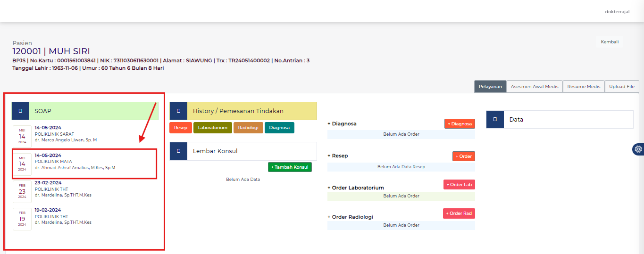Filter history by Laboratorium

212,128
